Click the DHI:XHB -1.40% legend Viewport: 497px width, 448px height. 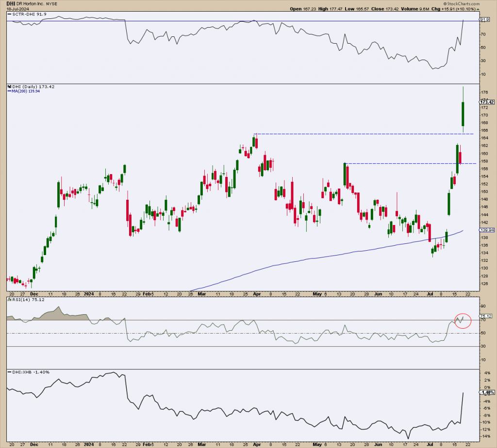coord(29,372)
